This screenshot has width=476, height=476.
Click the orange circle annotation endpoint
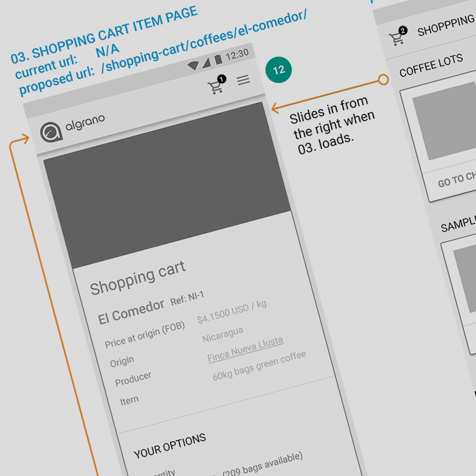coord(383,80)
